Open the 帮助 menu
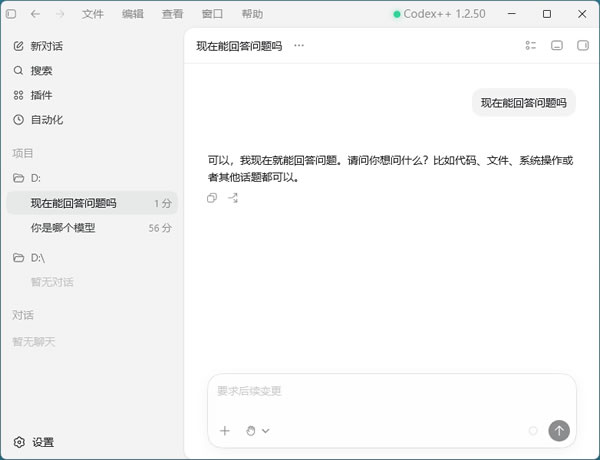The width and height of the screenshot is (600, 460). point(252,14)
